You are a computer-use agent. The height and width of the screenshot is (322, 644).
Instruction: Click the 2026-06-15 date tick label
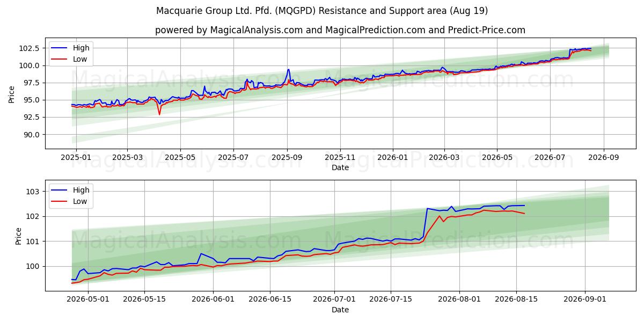pyautogui.click(x=269, y=299)
